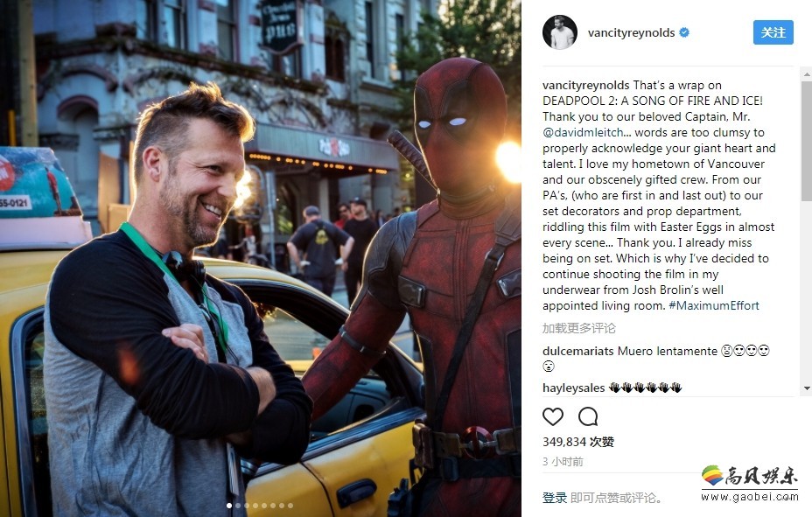Open hayleysales commenter profile

pos(573,388)
